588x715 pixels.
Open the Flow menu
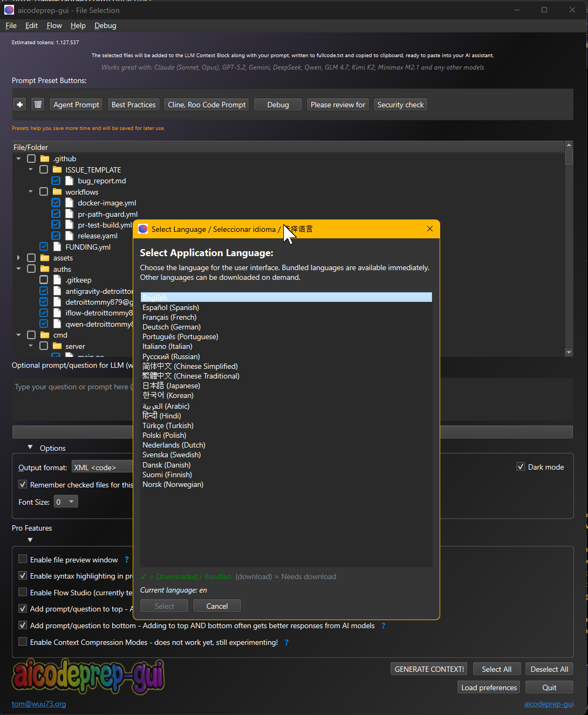[54, 25]
